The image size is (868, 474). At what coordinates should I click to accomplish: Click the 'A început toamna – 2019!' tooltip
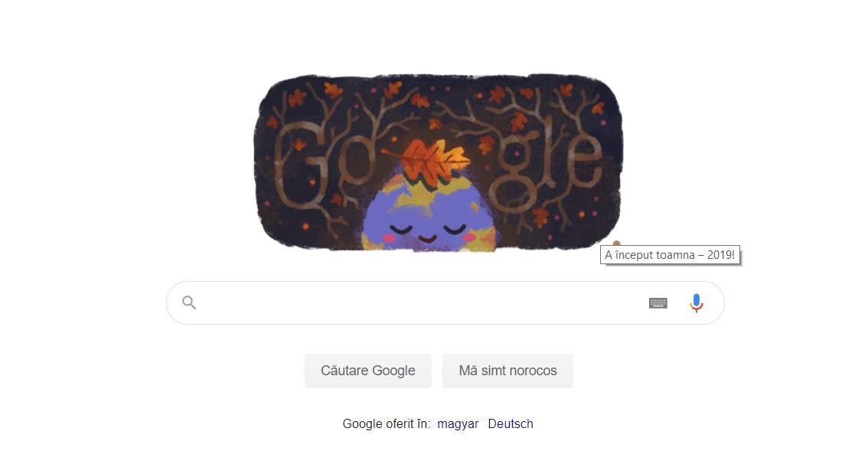[x=670, y=255]
